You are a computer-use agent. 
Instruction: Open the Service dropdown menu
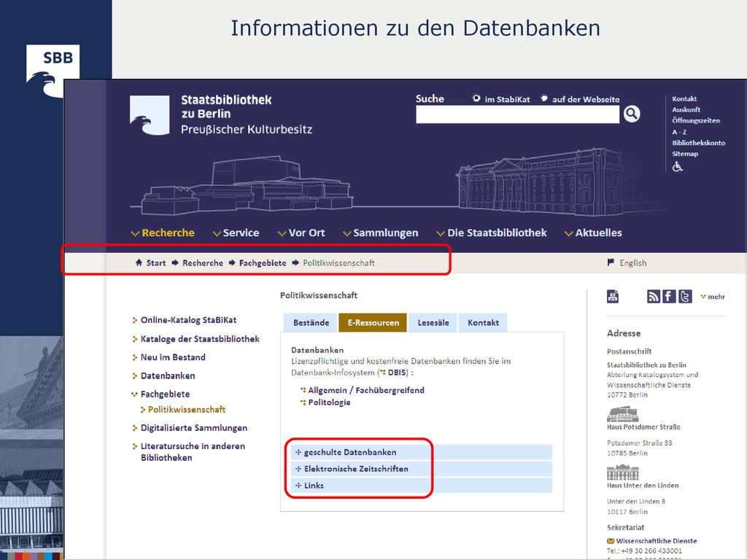(x=236, y=233)
